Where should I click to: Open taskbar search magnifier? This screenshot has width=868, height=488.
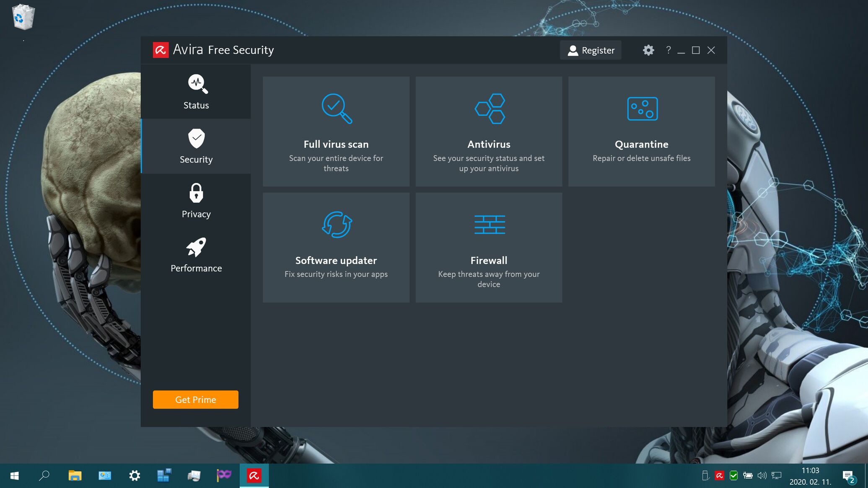coord(44,476)
